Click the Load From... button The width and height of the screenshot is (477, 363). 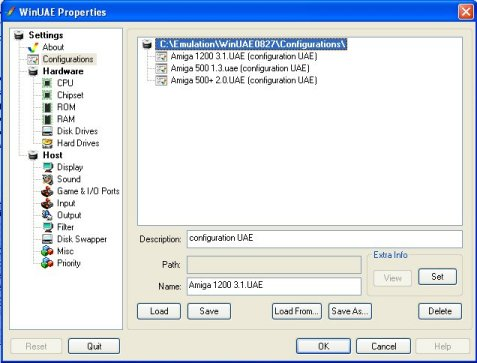(x=297, y=311)
